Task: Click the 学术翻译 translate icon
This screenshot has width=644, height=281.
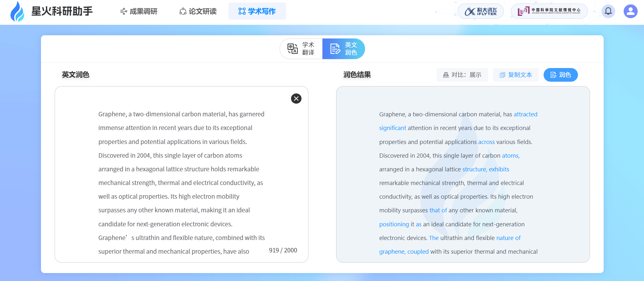Action: 292,49
